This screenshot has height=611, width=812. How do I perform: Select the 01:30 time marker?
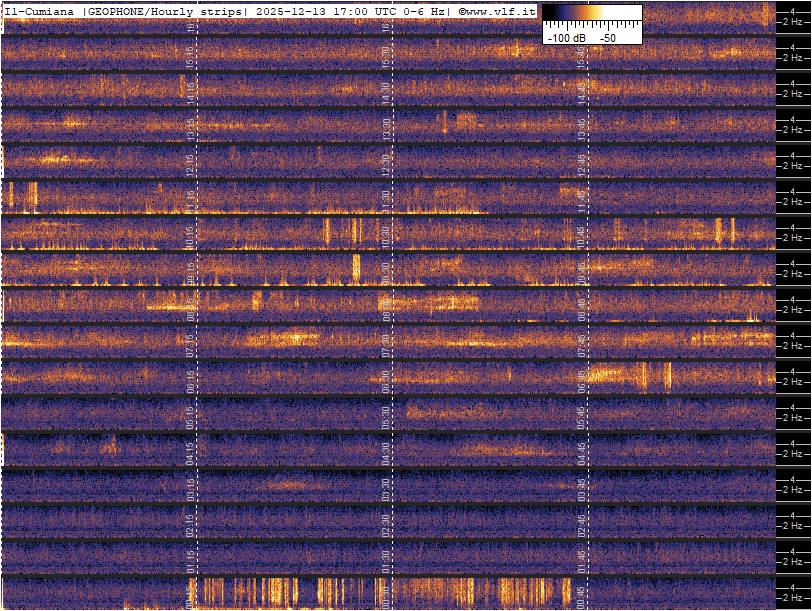click(x=385, y=560)
